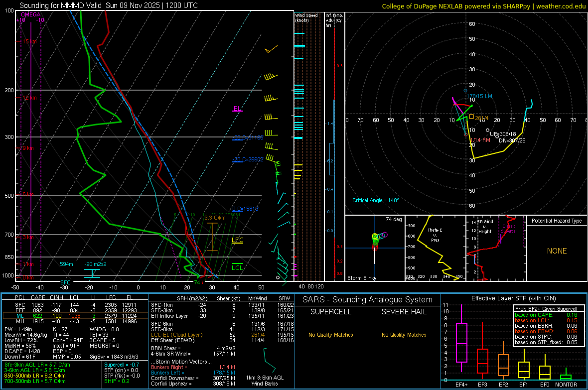Image resolution: width=588 pixels, height=390 pixels.
Task: Click the 178/15 LM hodograph label
Action: tap(479, 96)
